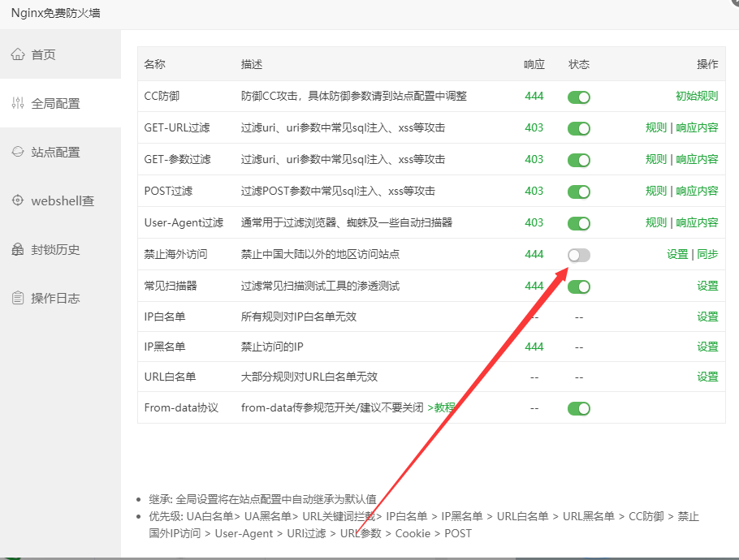Screen dimensions: 739x560
Task: Click the 状态 column header
Action: pos(579,64)
